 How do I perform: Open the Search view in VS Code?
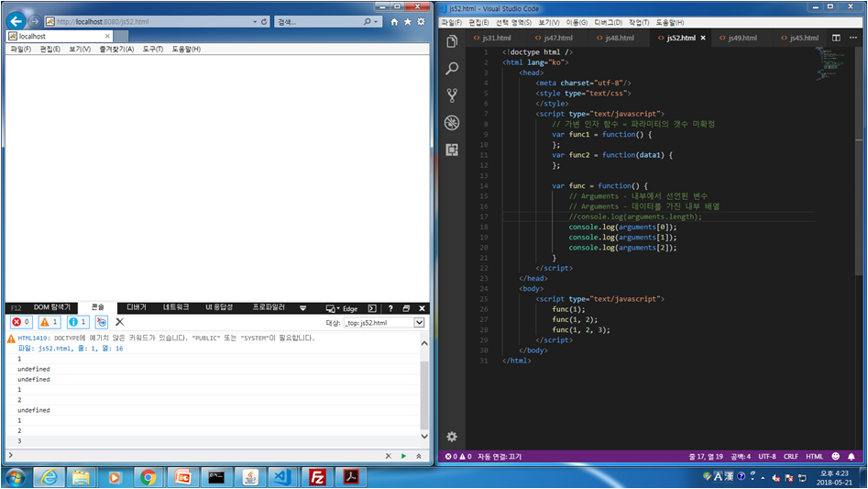click(x=452, y=68)
